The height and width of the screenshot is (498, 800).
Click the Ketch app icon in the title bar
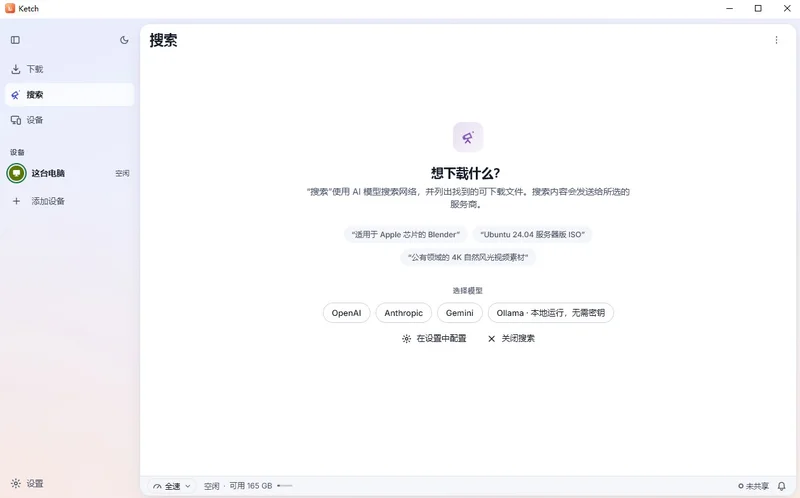tap(10, 8)
